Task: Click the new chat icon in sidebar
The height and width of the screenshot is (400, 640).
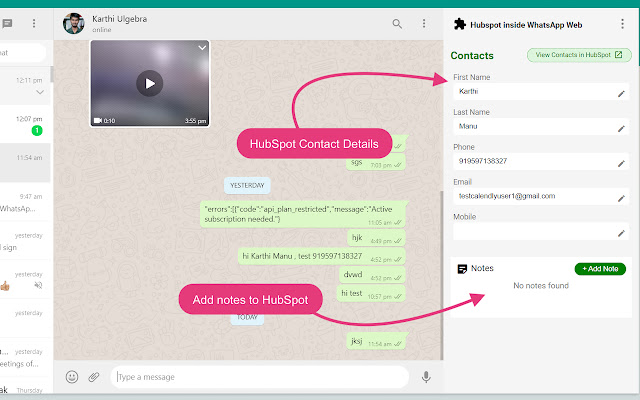Action: [7, 24]
